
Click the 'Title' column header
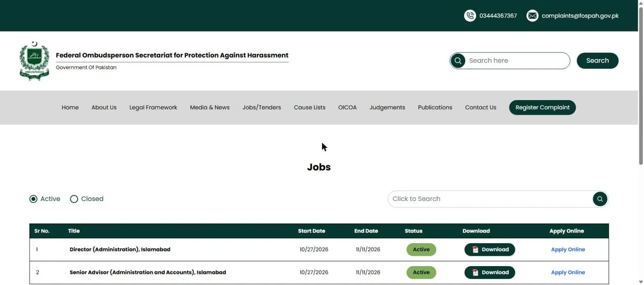pyautogui.click(x=74, y=231)
